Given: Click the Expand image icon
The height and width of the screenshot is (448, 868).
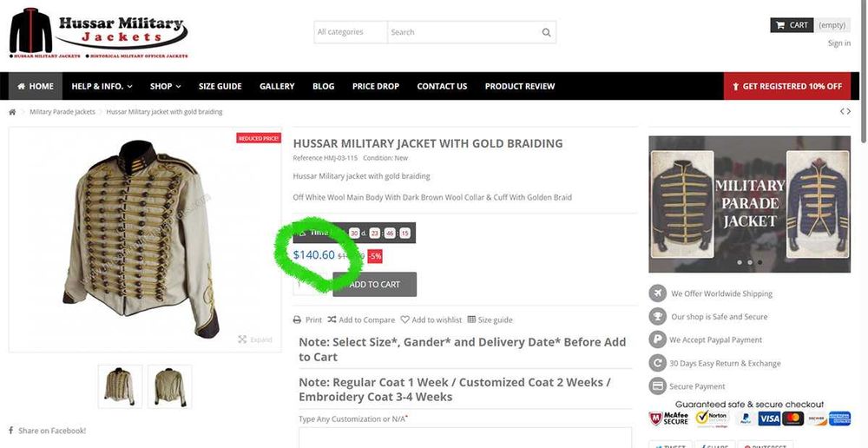Looking at the screenshot, I should (242, 339).
